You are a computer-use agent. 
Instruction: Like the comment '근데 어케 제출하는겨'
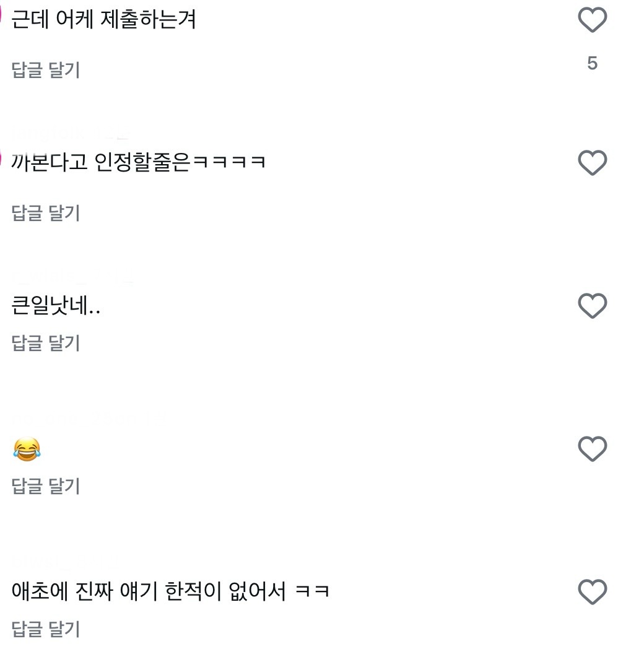click(592, 20)
